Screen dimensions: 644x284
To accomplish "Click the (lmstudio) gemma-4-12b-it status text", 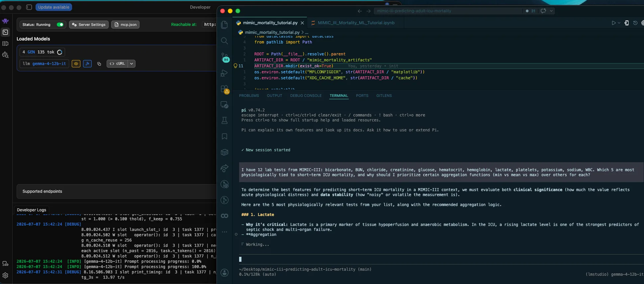I will coord(614,274).
